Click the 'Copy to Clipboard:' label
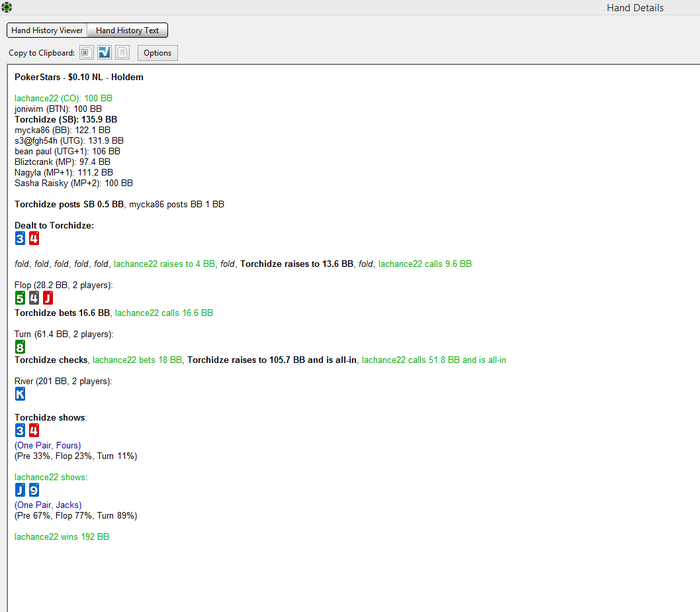 [x=42, y=53]
